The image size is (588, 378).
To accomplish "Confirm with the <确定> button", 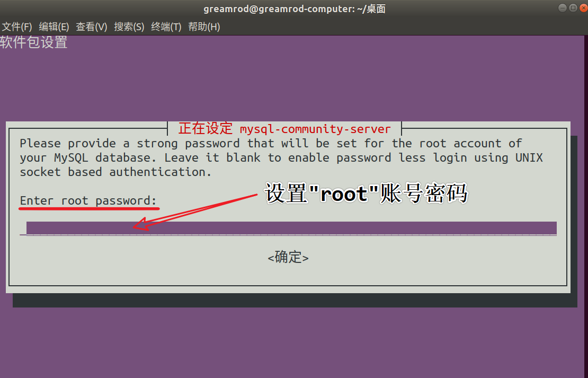I will coord(288,258).
